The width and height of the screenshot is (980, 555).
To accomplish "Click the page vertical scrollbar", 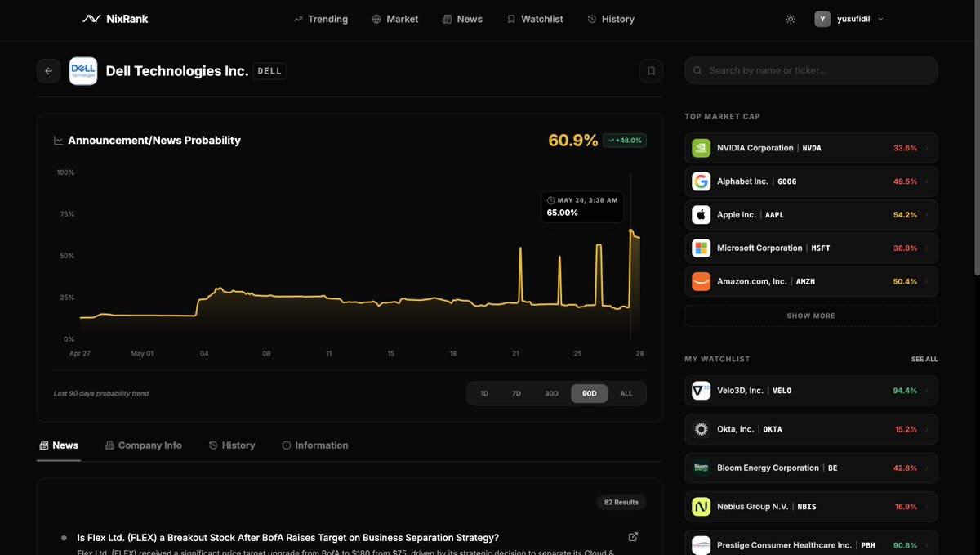I will click(x=976, y=139).
